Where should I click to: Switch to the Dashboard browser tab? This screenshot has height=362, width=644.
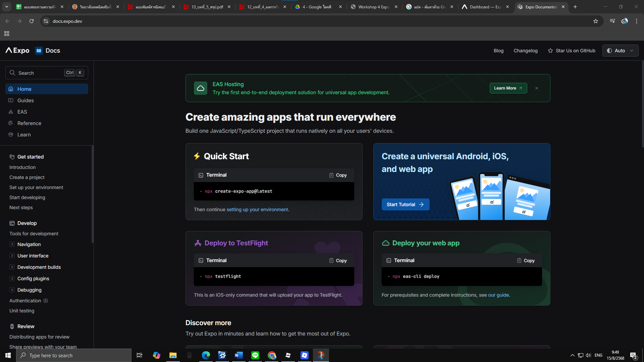click(x=485, y=7)
